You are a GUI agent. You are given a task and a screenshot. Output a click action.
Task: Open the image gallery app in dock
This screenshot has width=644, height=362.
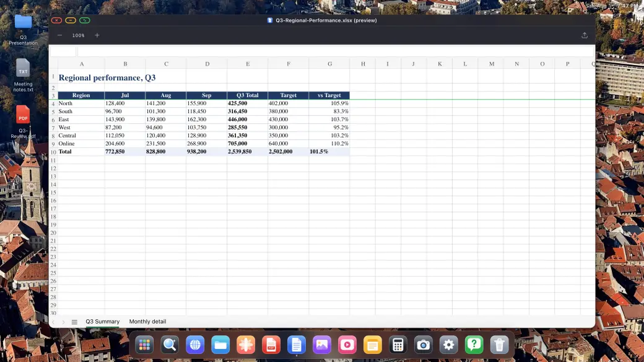click(x=322, y=345)
